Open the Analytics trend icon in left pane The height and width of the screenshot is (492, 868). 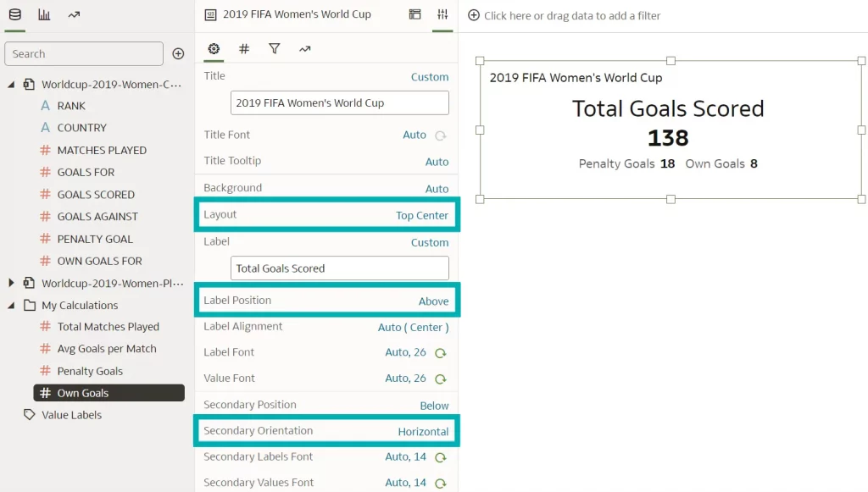74,14
